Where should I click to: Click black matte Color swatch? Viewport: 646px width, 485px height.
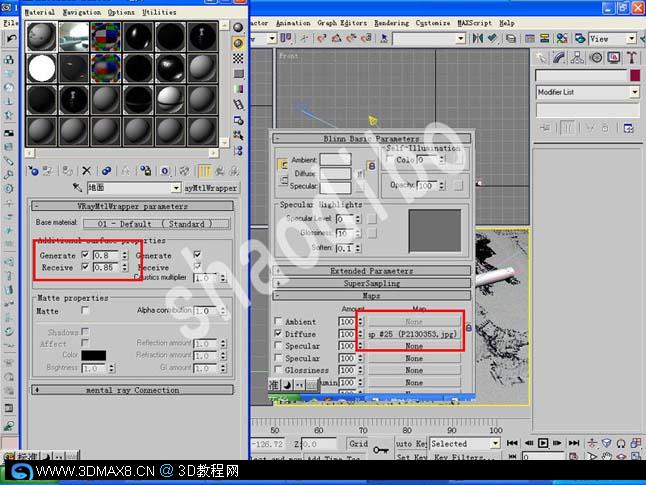[94, 355]
